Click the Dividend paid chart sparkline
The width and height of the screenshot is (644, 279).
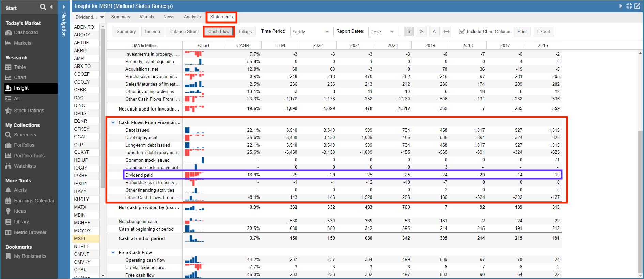[195, 175]
